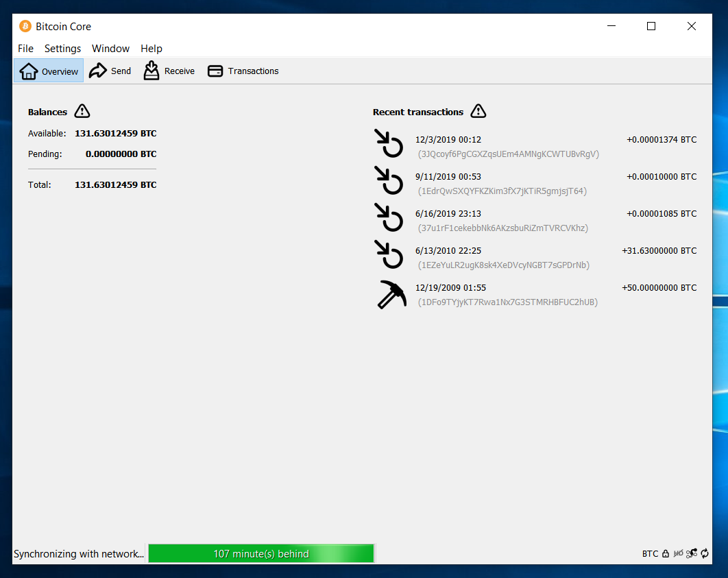
Task: Click the wallet encryption lock icon
Action: point(666,554)
